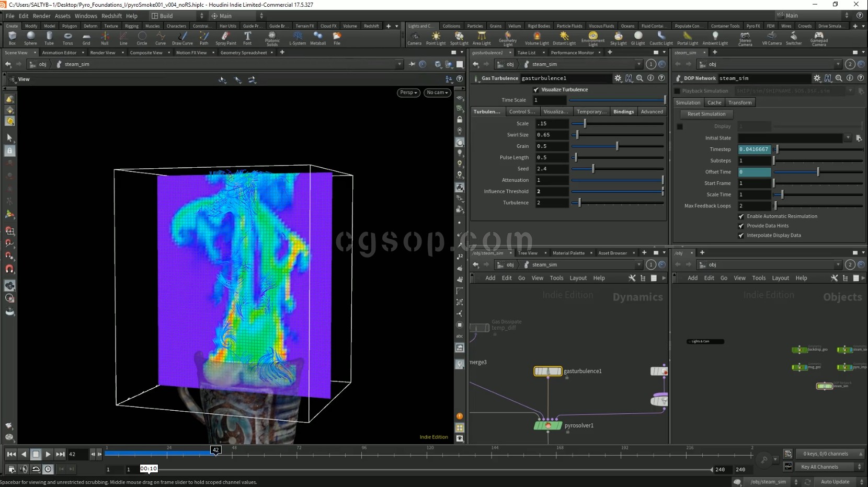Image resolution: width=868 pixels, height=487 pixels.
Task: Click the Metaball shelf icon
Action: click(x=317, y=38)
